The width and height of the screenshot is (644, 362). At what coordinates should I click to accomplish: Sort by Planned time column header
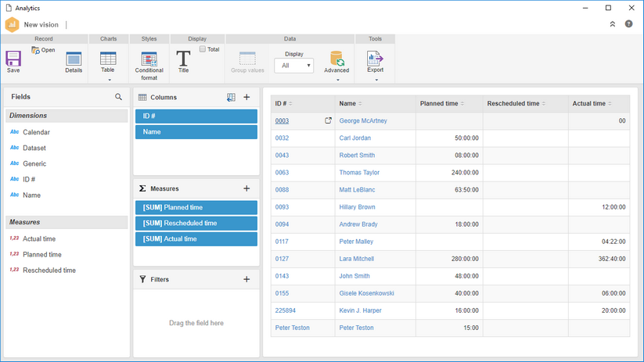(x=449, y=103)
